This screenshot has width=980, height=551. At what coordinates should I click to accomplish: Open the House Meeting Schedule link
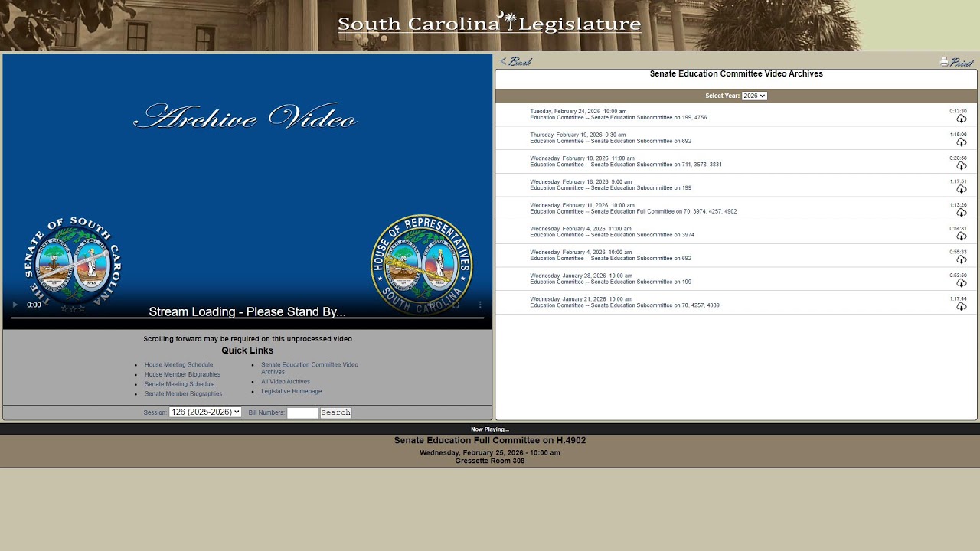(178, 365)
